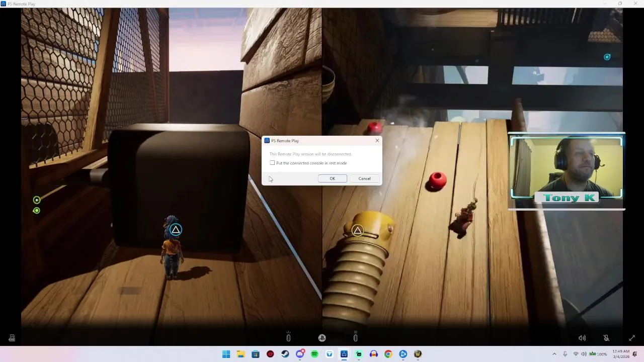Confirm the disconnect with OK
This screenshot has height=362, width=644.
coord(332,178)
